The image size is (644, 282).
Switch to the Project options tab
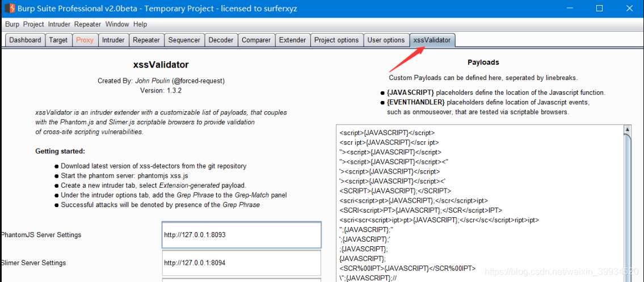[x=337, y=40]
